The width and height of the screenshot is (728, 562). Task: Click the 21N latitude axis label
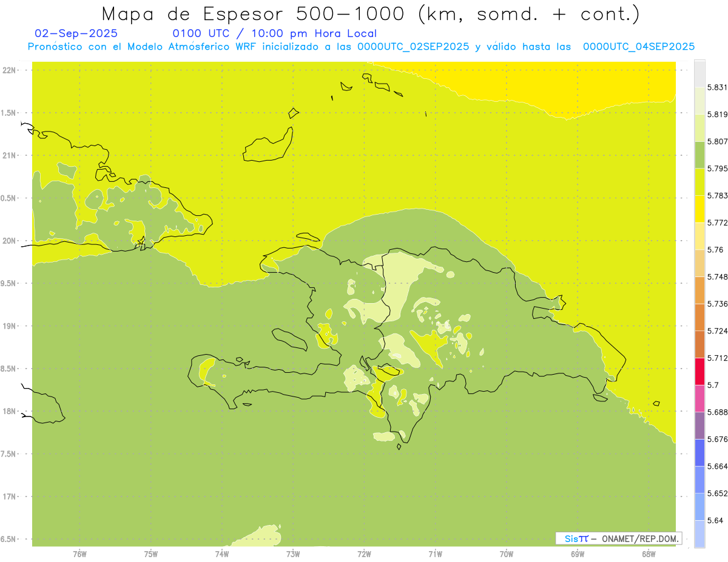pos(10,155)
